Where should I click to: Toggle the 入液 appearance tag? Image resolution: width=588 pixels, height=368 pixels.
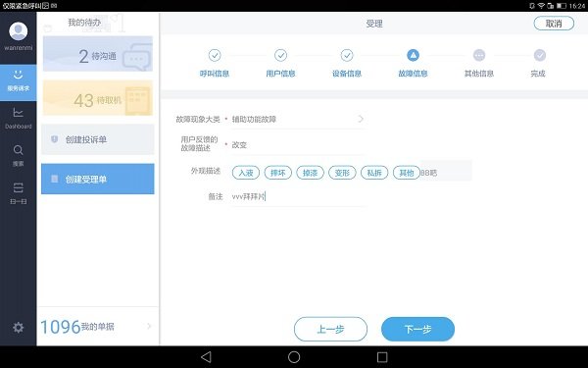246,173
